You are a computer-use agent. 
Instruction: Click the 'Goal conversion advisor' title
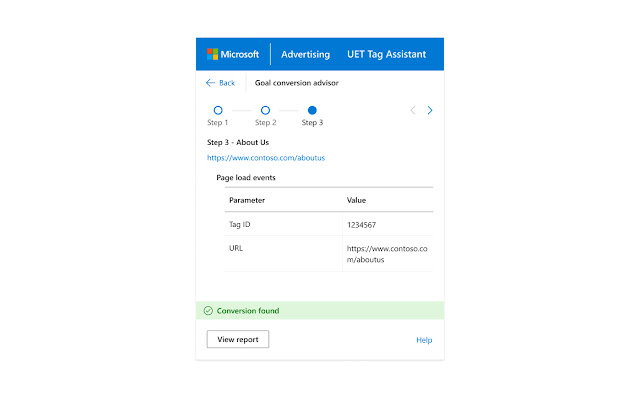click(x=297, y=83)
